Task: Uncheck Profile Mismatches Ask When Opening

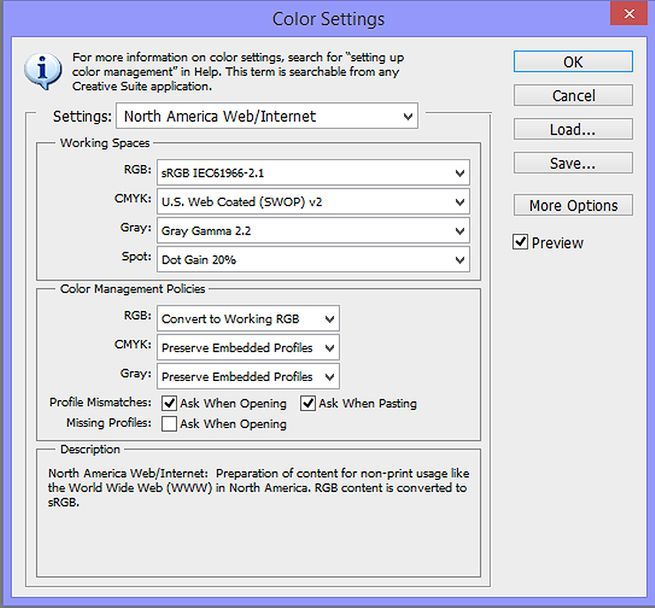Action: click(169, 403)
